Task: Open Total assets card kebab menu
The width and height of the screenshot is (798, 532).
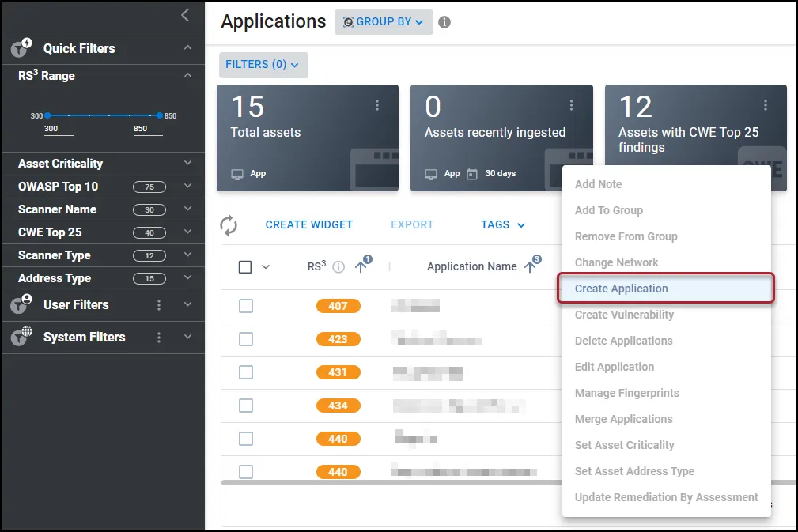Action: (x=377, y=105)
